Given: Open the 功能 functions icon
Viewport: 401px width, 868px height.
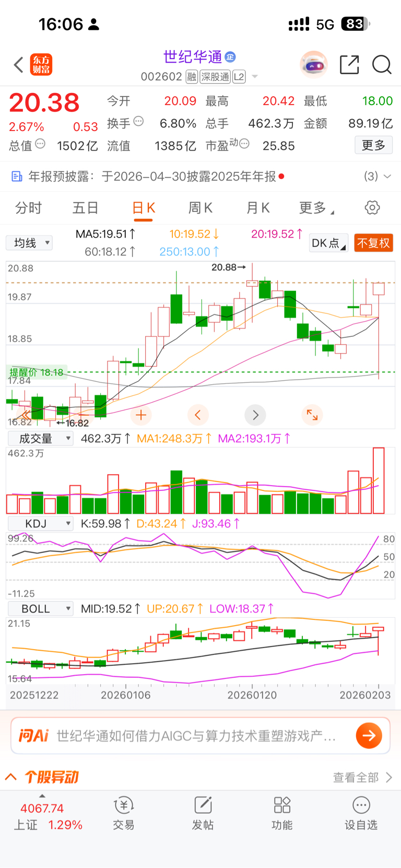Looking at the screenshot, I should coord(282,813).
